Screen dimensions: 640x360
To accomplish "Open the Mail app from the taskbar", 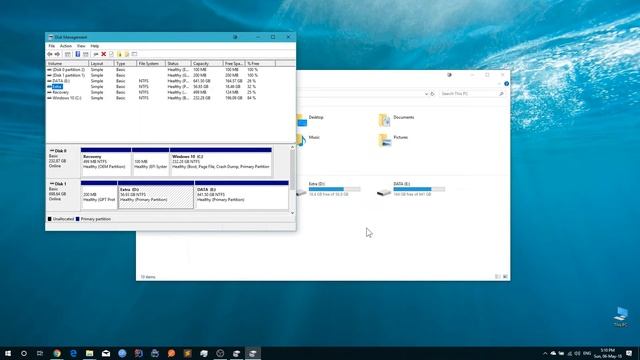I will 106,353.
